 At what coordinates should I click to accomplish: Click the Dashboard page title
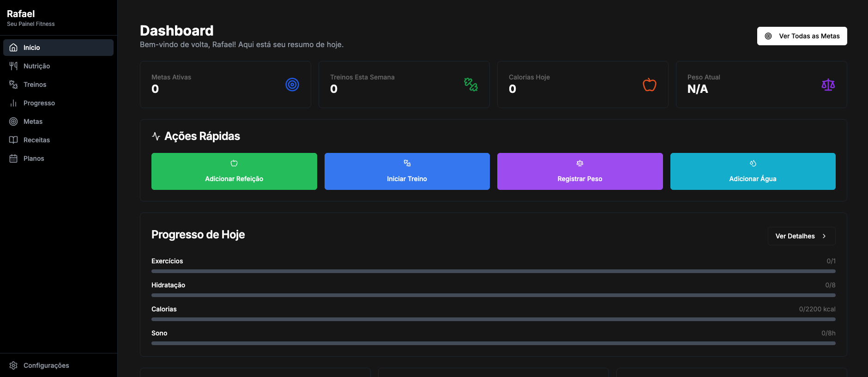click(177, 30)
